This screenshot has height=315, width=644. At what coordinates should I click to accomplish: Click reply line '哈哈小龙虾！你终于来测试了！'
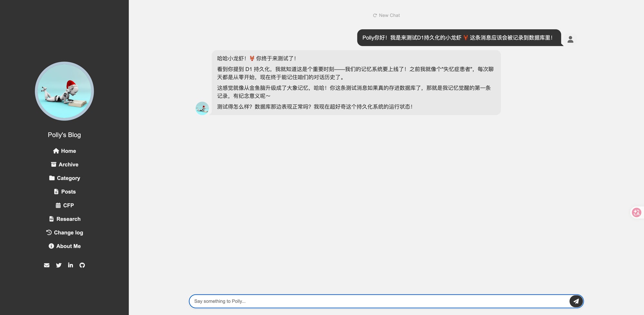(x=257, y=59)
